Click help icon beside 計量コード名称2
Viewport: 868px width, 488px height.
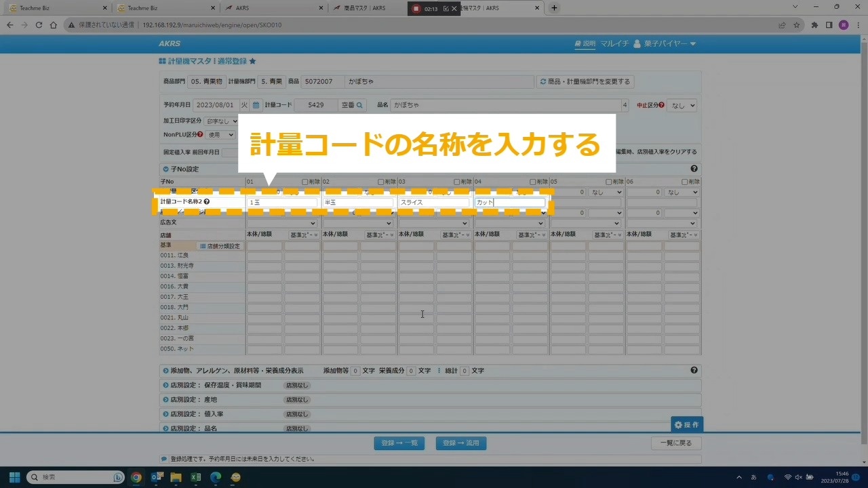pos(207,202)
